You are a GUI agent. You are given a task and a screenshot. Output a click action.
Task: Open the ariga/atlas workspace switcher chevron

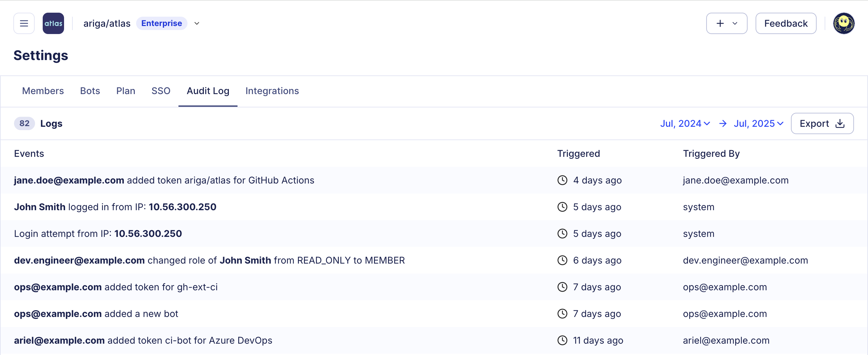pyautogui.click(x=197, y=24)
